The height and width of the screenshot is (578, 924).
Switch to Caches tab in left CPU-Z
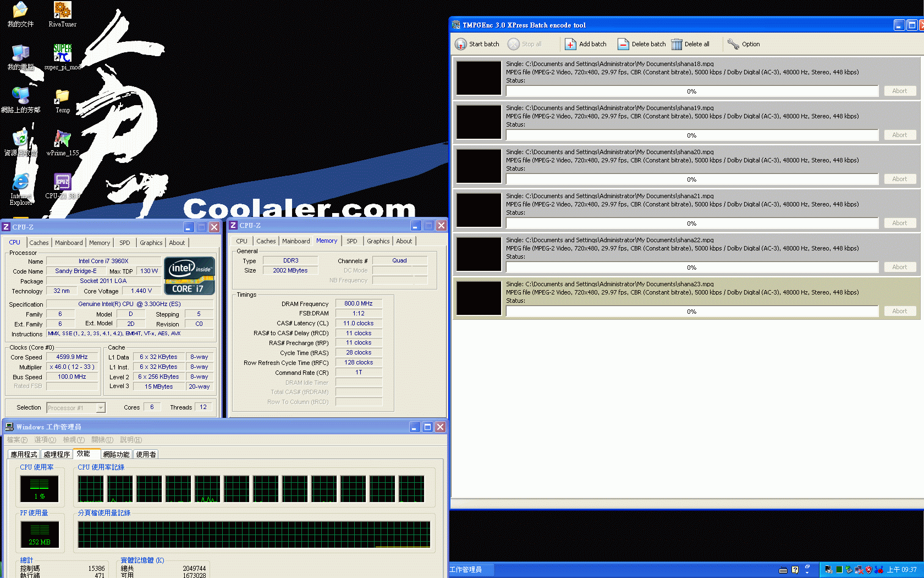coord(39,243)
